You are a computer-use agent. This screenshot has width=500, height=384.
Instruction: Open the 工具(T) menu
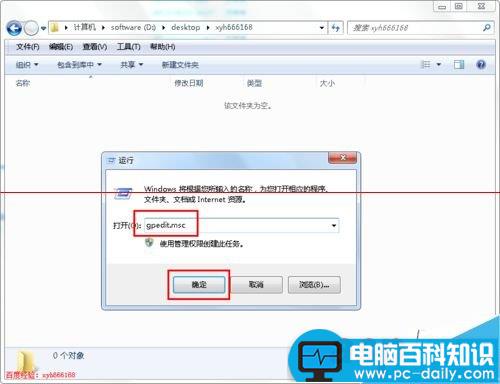[128, 47]
